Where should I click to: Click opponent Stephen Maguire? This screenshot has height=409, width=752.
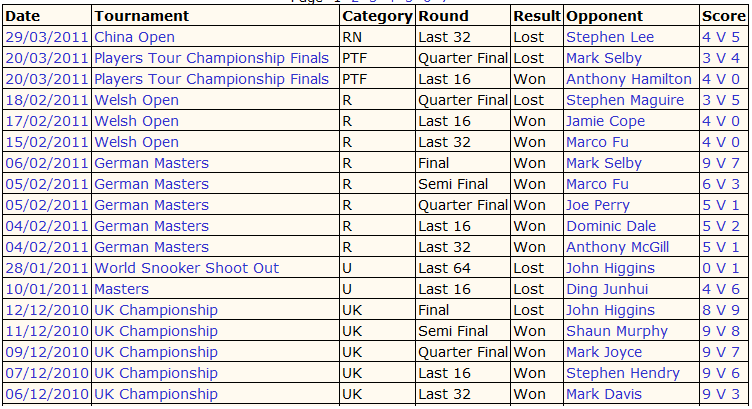(625, 100)
